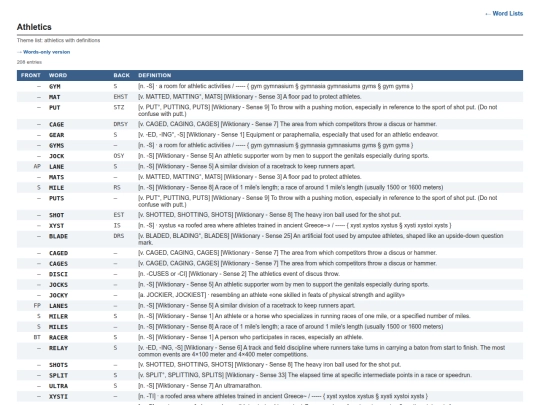Screen dimensions: 540x405
Task: Click back hooks DRSY in CAGE row
Action: [x=121, y=124]
